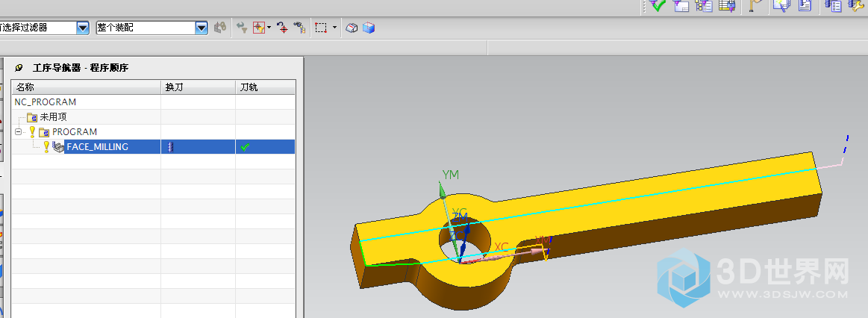
Task: Select the rectangle selection tool icon
Action: tap(321, 28)
